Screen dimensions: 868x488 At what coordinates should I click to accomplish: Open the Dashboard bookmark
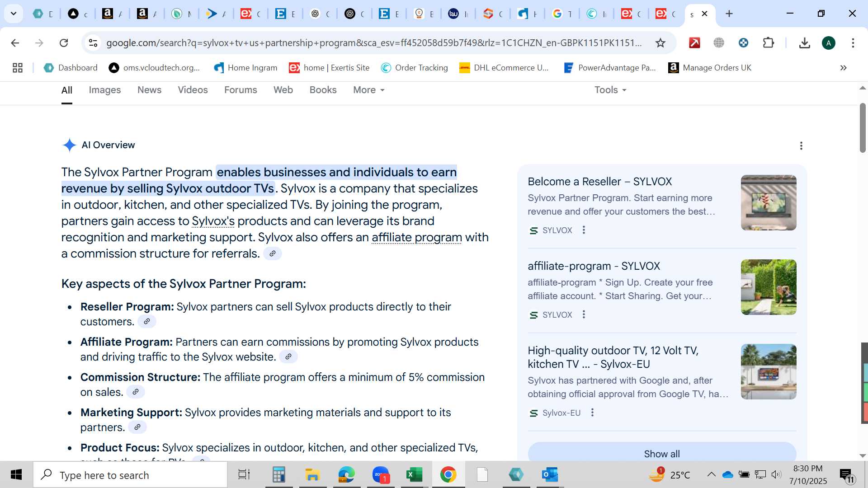click(71, 68)
